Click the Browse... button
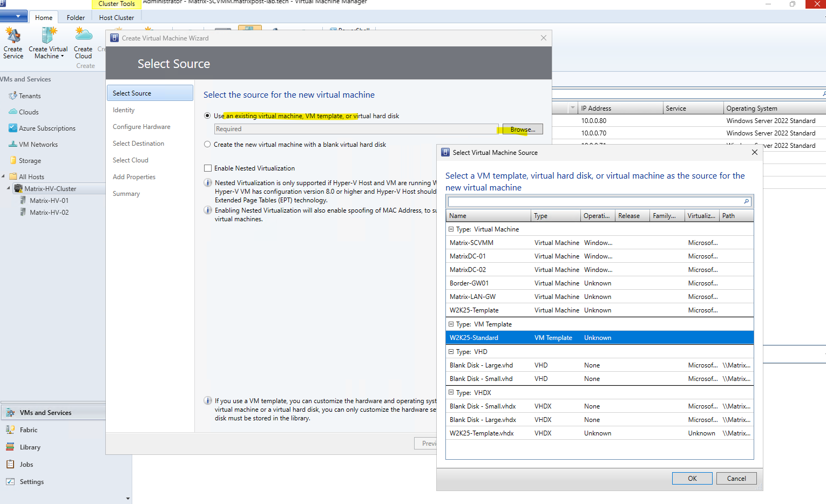The image size is (826, 504). [523, 130]
